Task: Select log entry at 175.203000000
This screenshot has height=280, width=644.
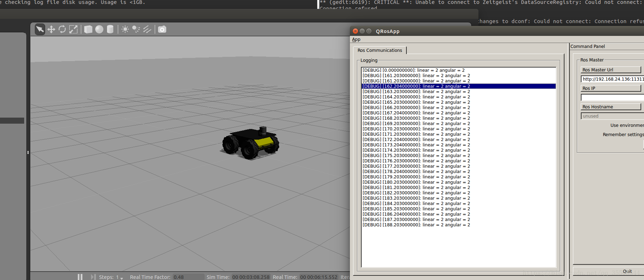Action: (x=458, y=155)
